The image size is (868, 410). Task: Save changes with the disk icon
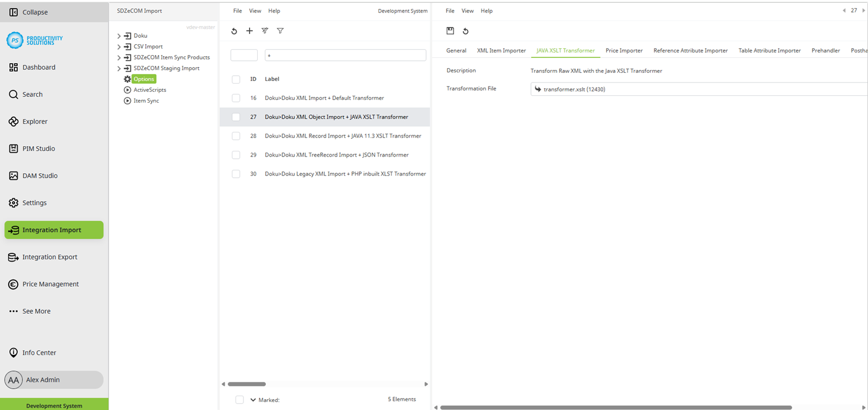[450, 30]
